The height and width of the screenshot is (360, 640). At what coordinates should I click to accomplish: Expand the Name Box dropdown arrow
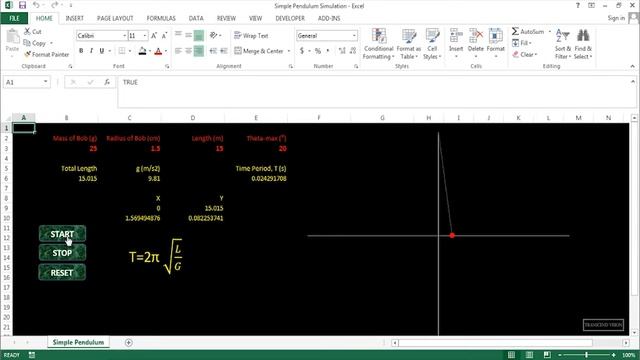45,82
